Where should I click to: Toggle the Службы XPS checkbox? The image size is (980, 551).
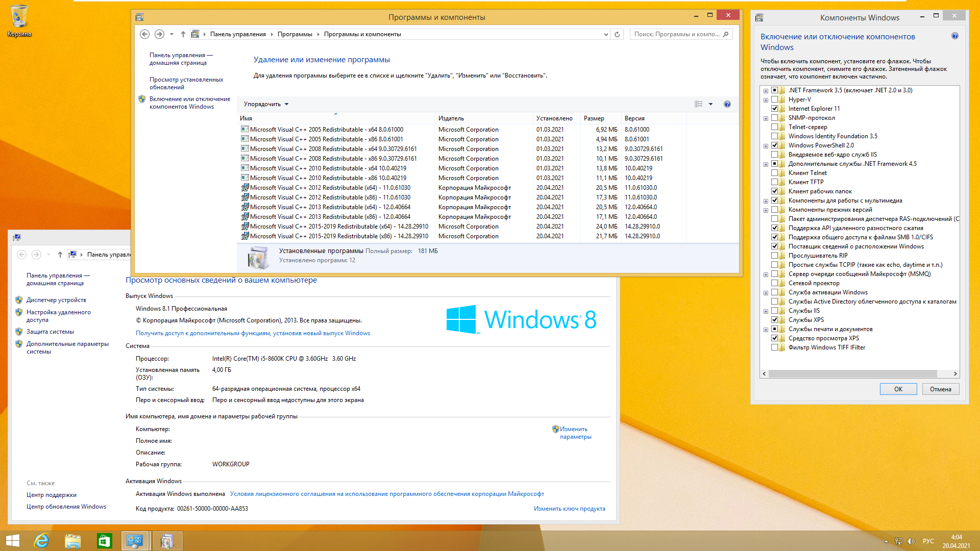pyautogui.click(x=774, y=320)
